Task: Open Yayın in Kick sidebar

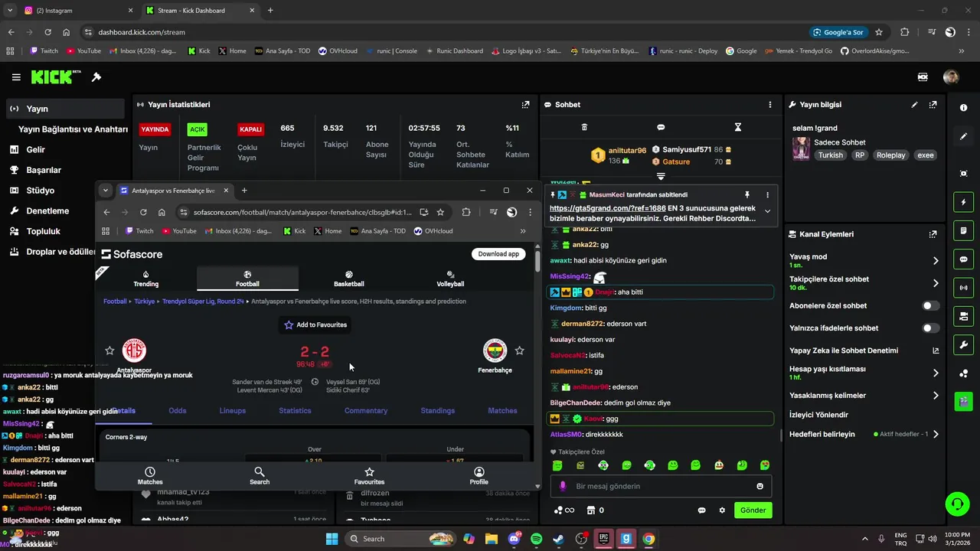Action: tap(65, 109)
